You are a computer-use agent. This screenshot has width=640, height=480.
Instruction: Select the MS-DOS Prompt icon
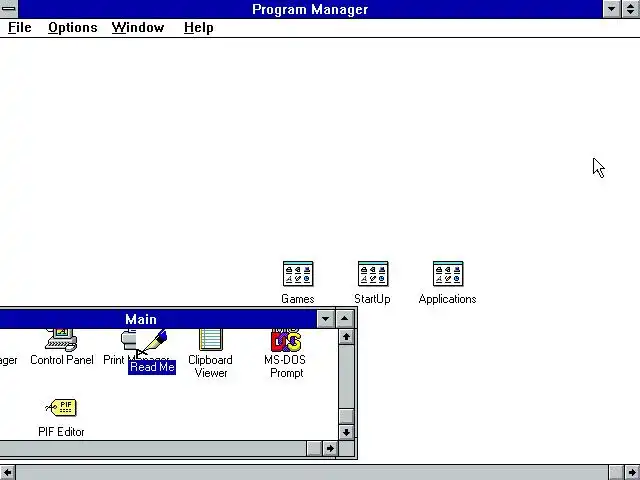coord(286,340)
